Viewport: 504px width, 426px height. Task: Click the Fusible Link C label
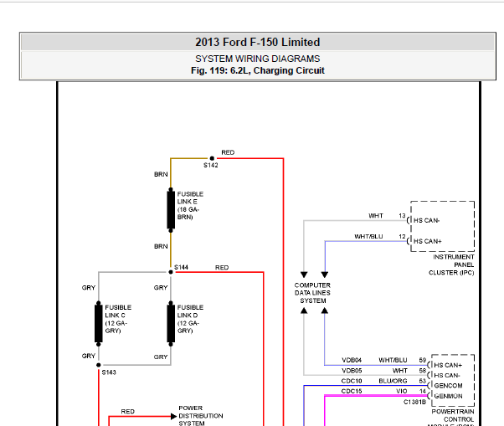pos(118,319)
